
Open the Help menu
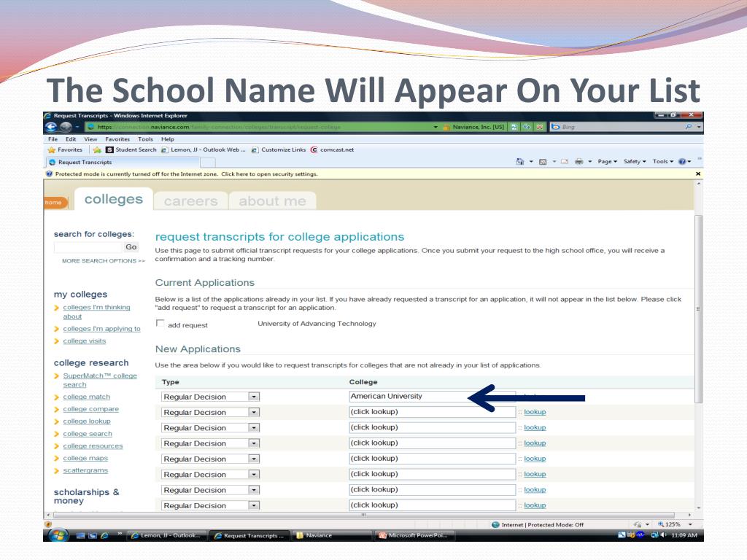[167, 139]
